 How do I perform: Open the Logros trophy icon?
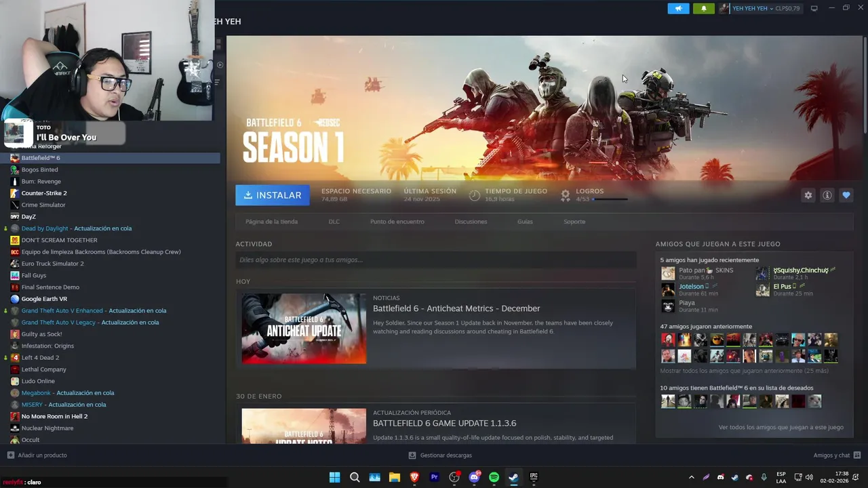pos(565,195)
